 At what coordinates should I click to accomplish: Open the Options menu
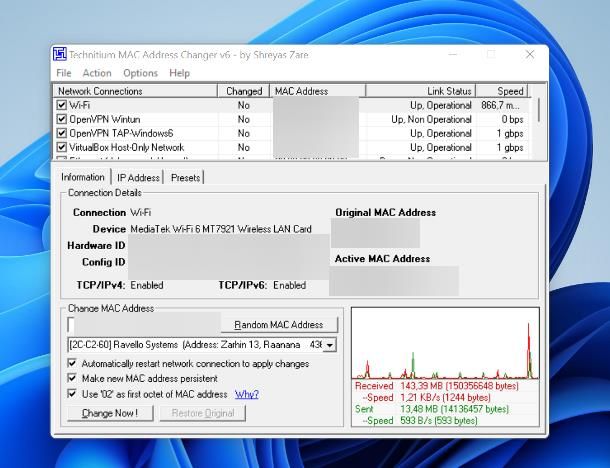coord(140,73)
